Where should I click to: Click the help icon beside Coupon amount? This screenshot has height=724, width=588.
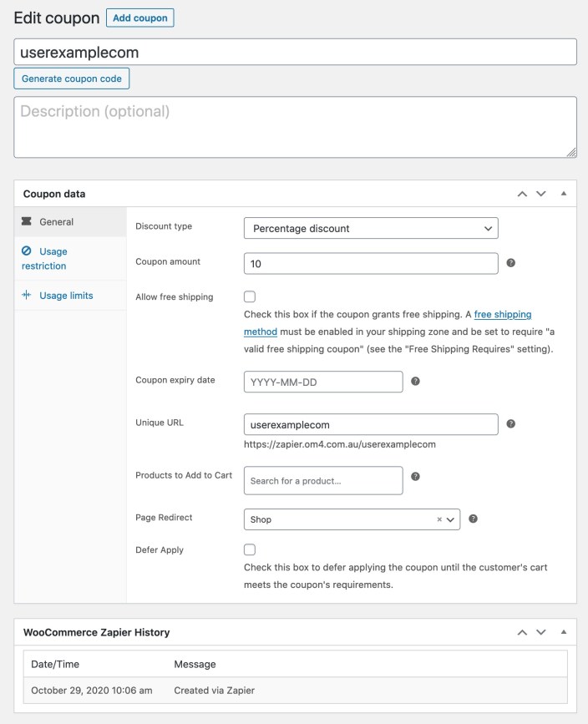pyautogui.click(x=511, y=262)
